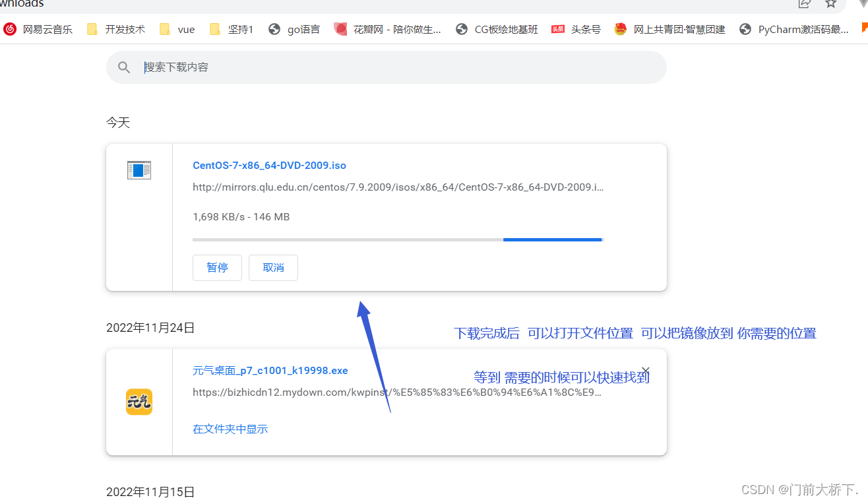Open the 元气桌面_p7_c1001_k19998.exe file link

pos(270,371)
